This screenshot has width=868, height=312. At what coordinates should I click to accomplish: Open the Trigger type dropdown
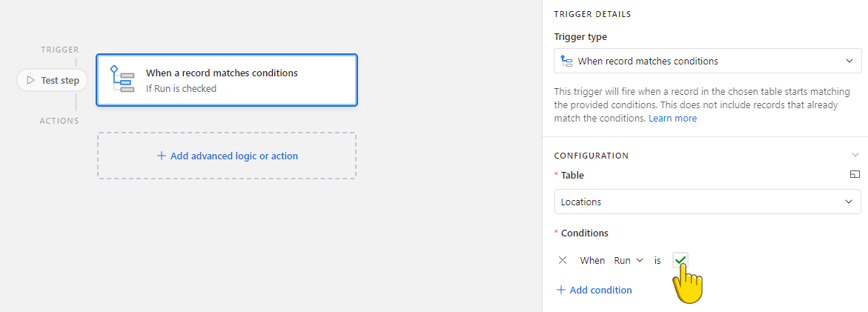pyautogui.click(x=707, y=61)
